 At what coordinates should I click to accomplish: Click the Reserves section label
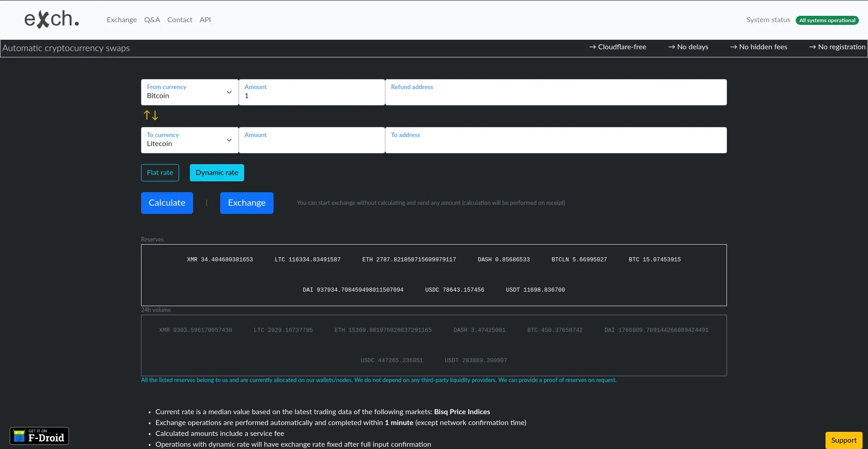[x=152, y=240]
